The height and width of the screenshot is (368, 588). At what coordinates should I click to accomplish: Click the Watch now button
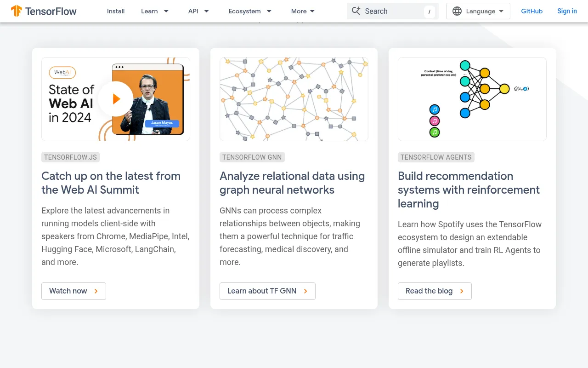click(x=73, y=291)
